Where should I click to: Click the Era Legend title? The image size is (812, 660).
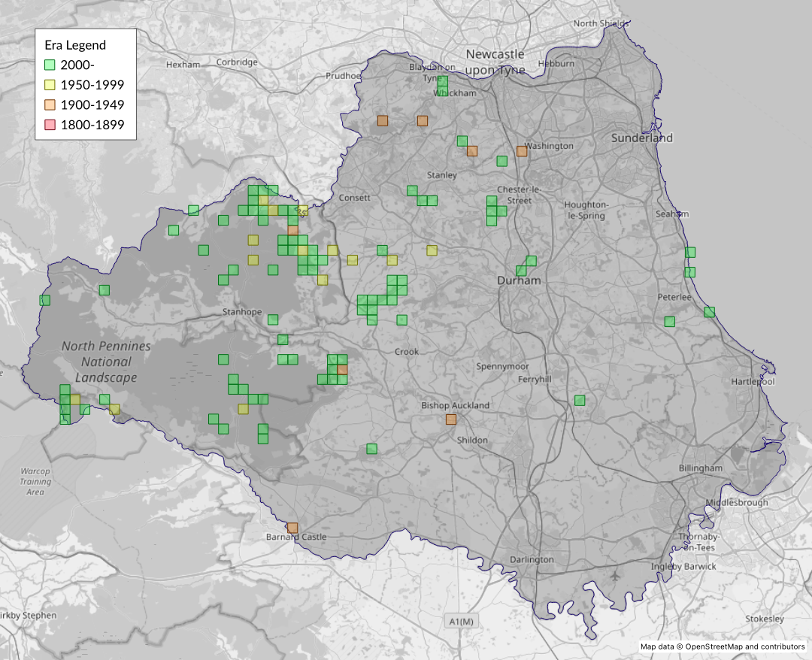[x=75, y=46]
